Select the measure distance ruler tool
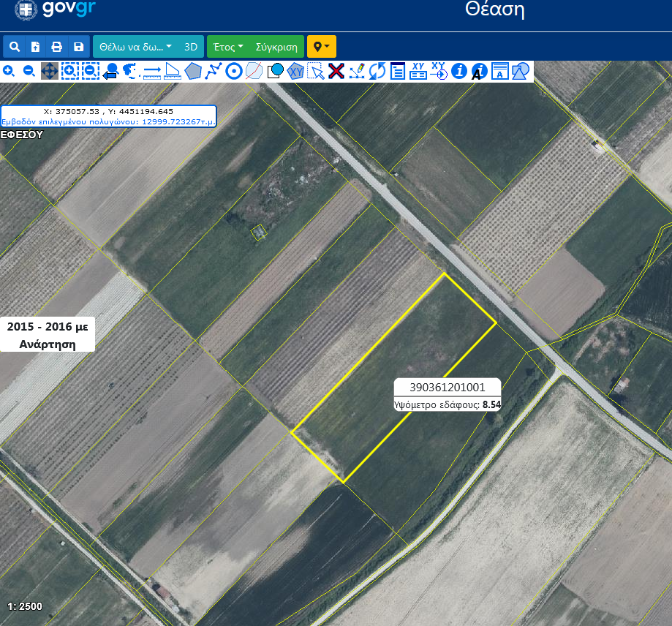 152,71
